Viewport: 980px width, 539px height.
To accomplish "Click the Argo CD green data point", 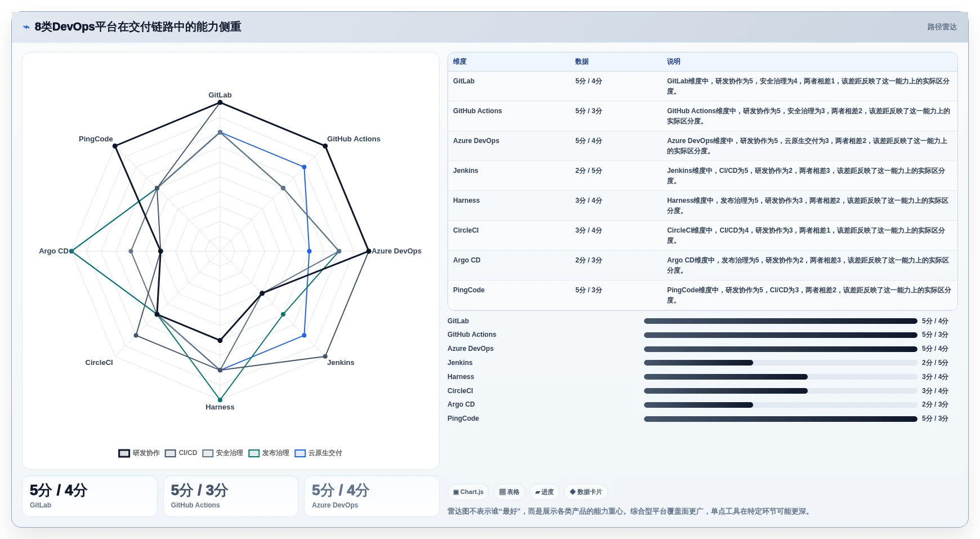I will click(71, 251).
